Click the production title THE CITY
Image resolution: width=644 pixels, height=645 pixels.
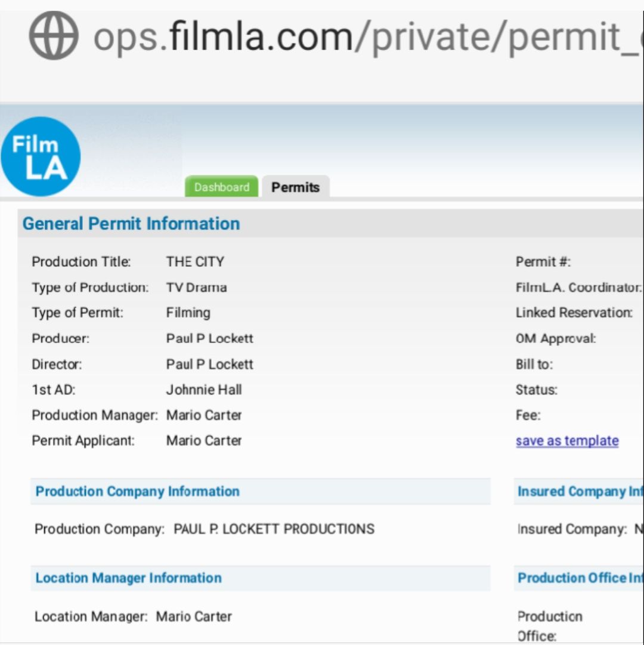pos(195,262)
